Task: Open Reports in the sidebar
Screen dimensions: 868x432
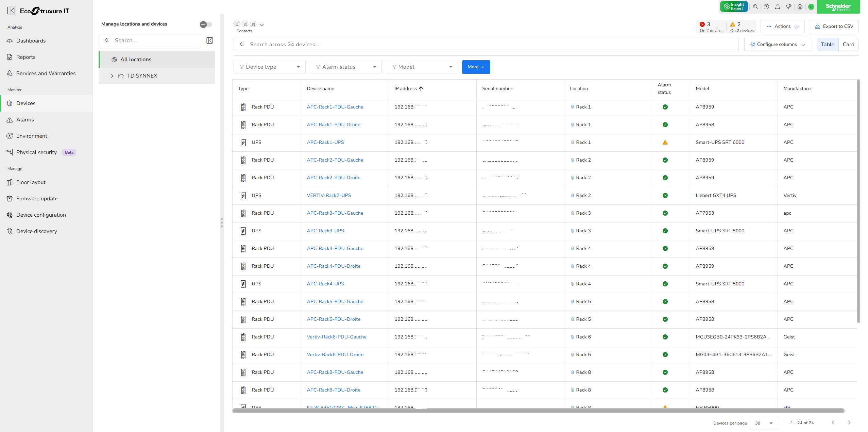Action: (x=26, y=57)
